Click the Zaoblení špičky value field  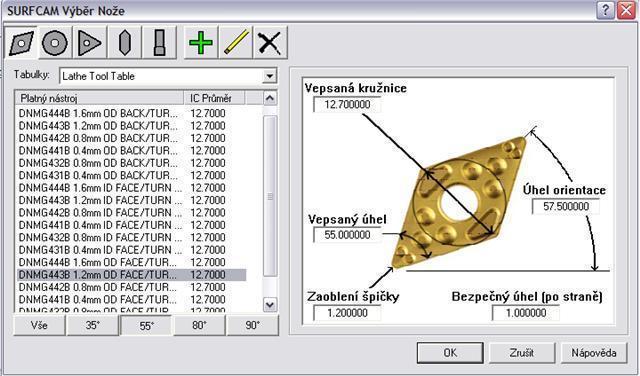[x=347, y=313]
